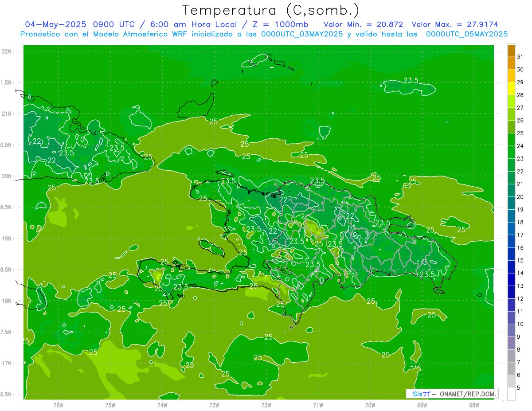The height and width of the screenshot is (411, 532).
Task: Pick the gray colorbar swatch between 6 and 7
Action: pos(511,368)
